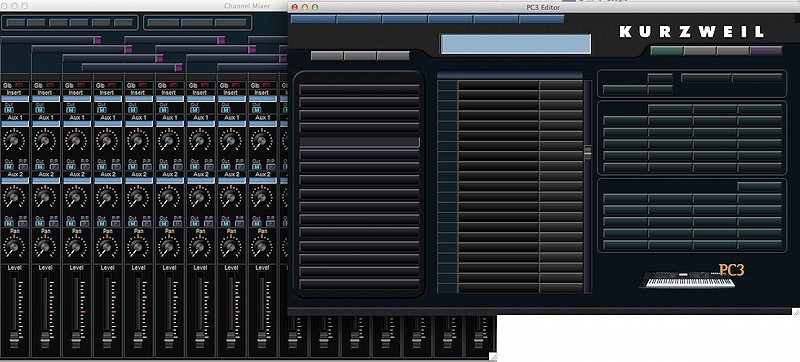The image size is (800, 362).
Task: Toggle the red Glb LED on second mixer strip
Action: (x=50, y=85)
